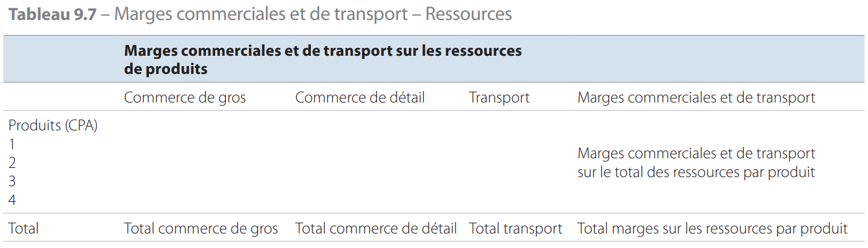
Task: Click the Tableau 9.7 caption title
Action: 260,14
